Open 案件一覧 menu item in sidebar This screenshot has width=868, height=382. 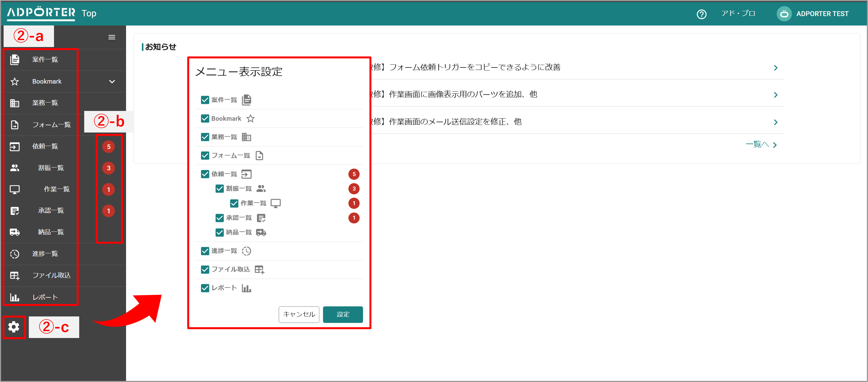[45, 59]
